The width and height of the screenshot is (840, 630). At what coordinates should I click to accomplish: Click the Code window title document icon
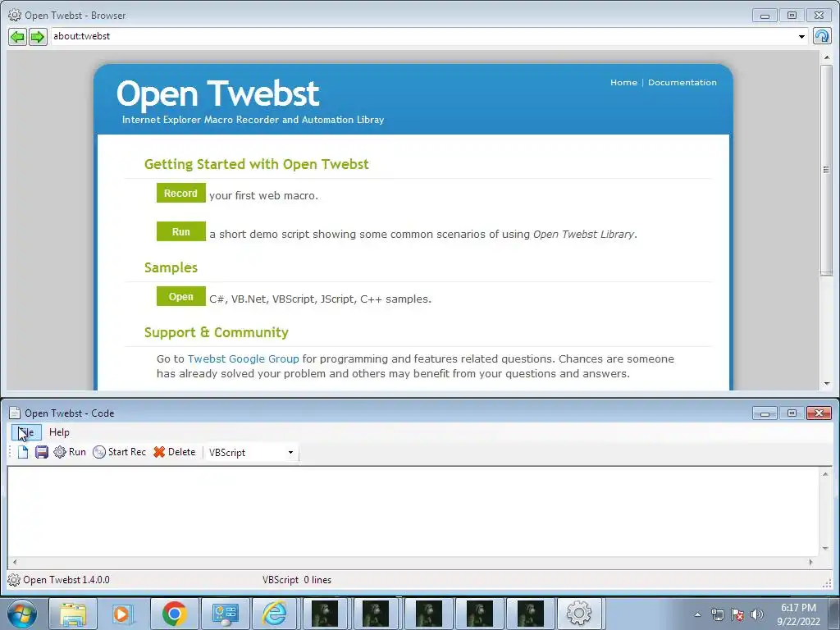pyautogui.click(x=15, y=413)
